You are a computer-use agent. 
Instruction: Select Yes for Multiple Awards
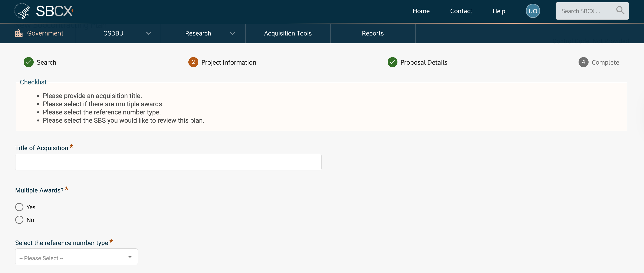tap(19, 207)
